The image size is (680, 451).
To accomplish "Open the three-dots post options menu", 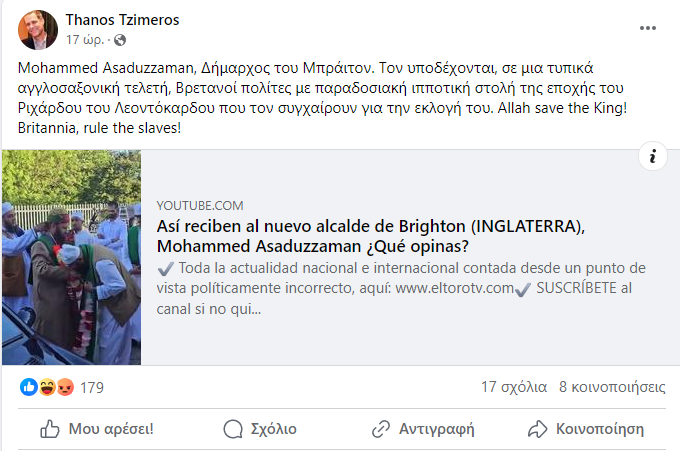I will click(x=647, y=28).
